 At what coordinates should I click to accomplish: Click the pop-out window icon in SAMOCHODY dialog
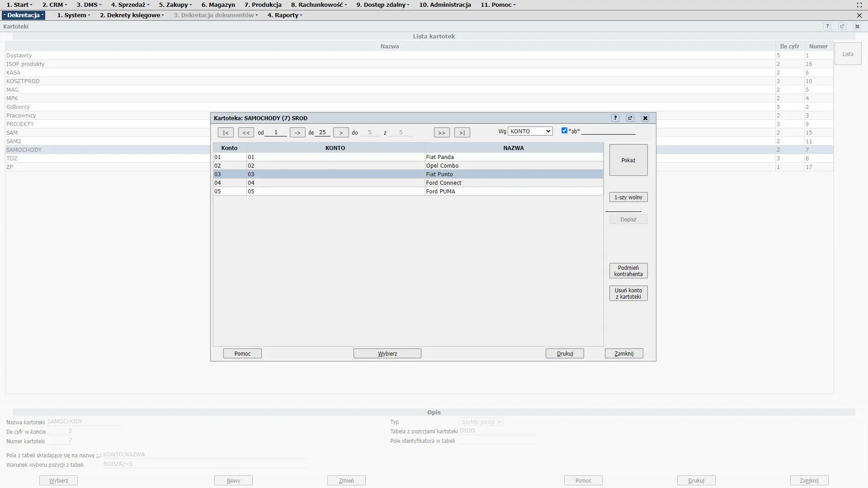(x=630, y=118)
